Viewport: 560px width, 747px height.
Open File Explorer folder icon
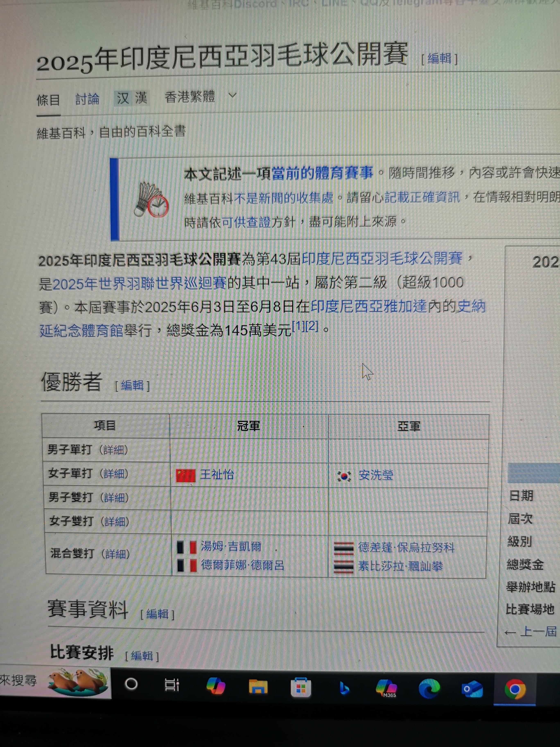[x=258, y=687]
